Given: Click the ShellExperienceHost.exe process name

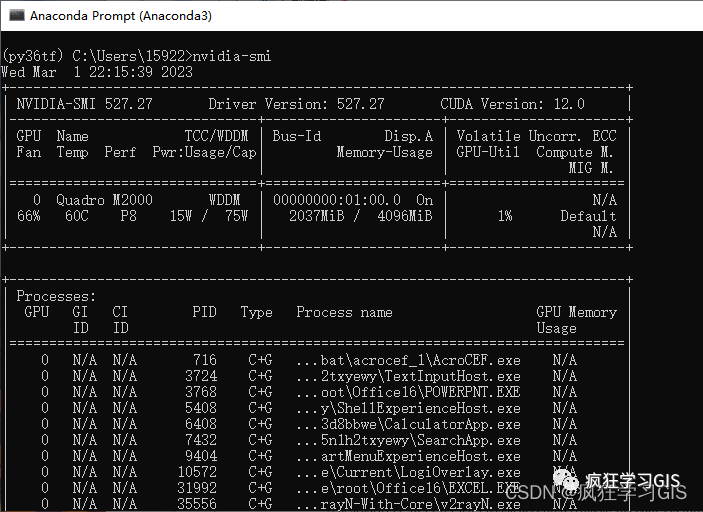Looking at the screenshot, I should pyautogui.click(x=408, y=408).
